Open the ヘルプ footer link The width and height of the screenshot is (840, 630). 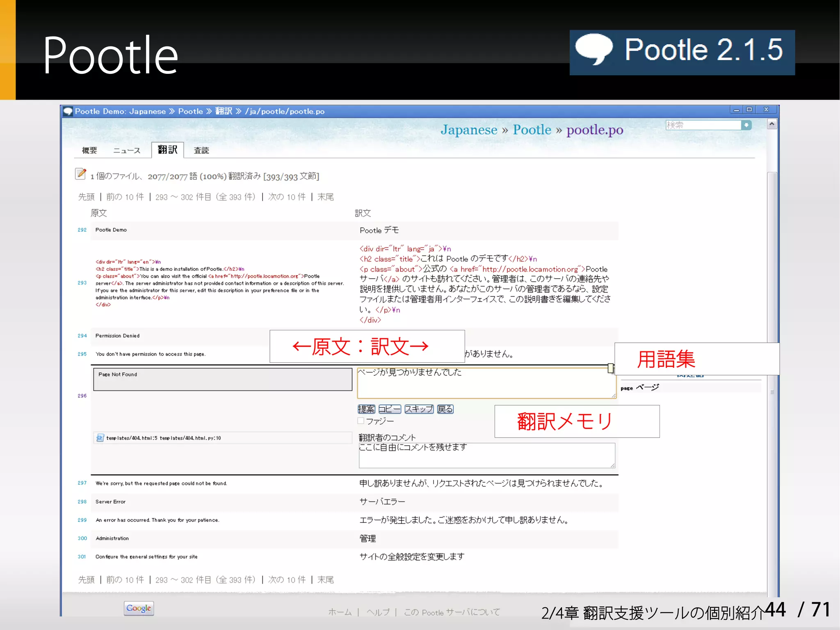[x=378, y=612]
